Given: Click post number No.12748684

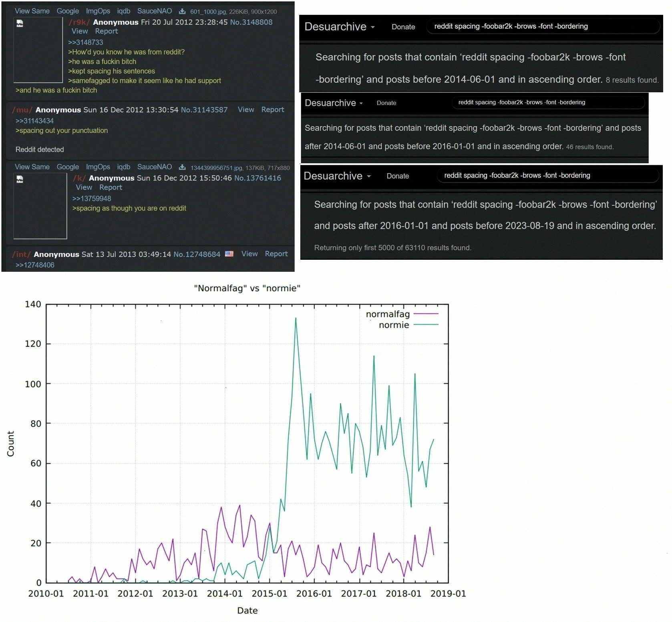Looking at the screenshot, I should click(197, 254).
